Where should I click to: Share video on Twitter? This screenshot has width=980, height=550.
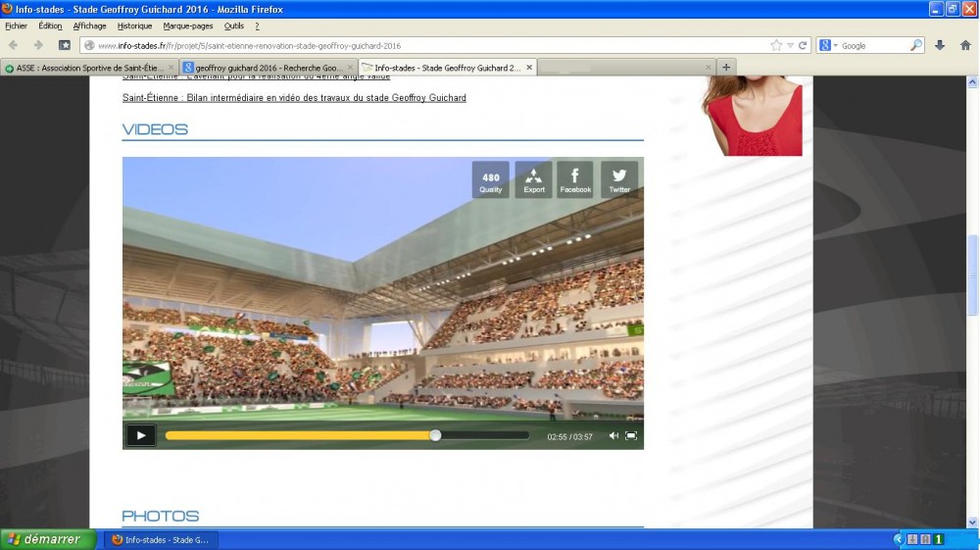[619, 180]
